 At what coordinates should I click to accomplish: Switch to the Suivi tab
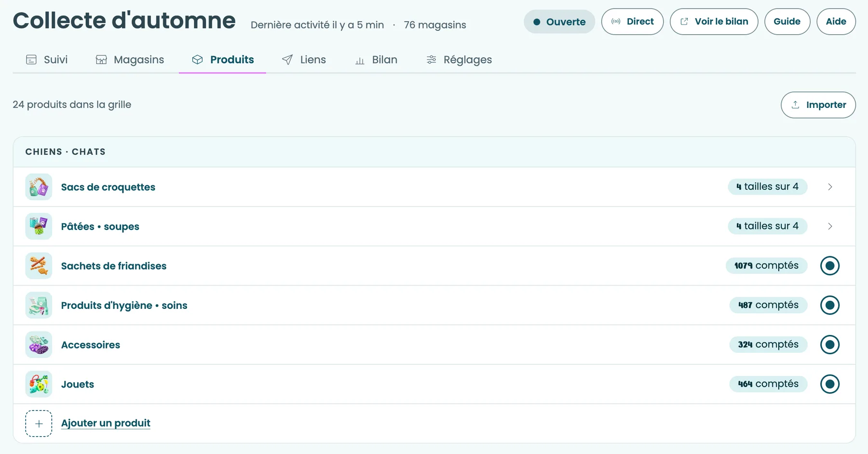tap(47, 60)
